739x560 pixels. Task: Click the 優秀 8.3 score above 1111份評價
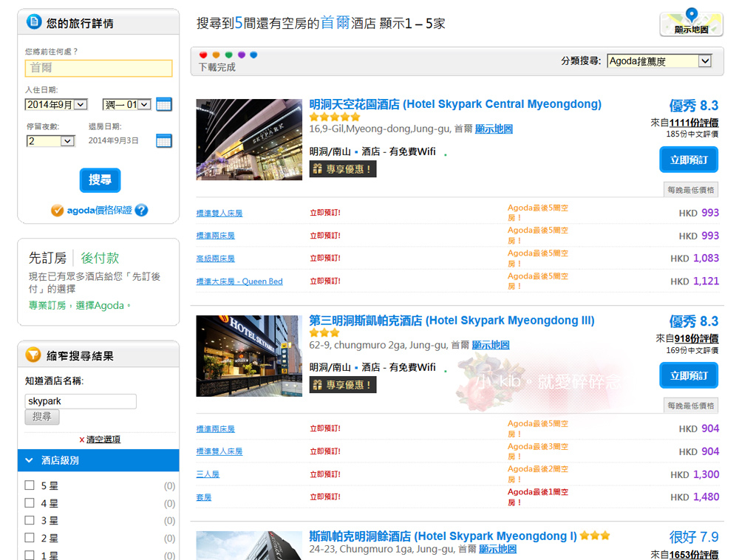pyautogui.click(x=694, y=106)
